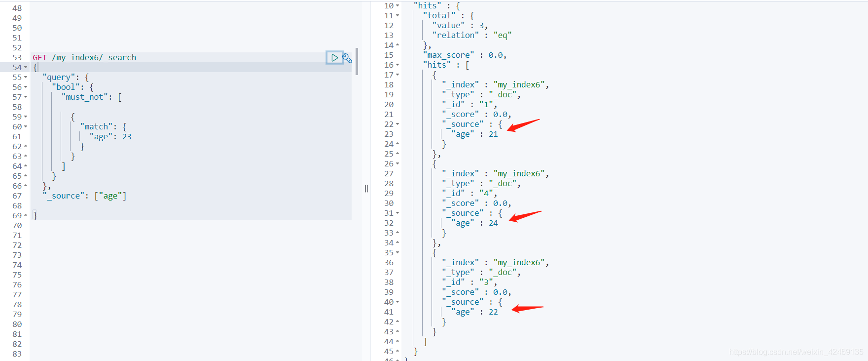
Task: Collapse second hit object at line 26
Action: (x=398, y=163)
